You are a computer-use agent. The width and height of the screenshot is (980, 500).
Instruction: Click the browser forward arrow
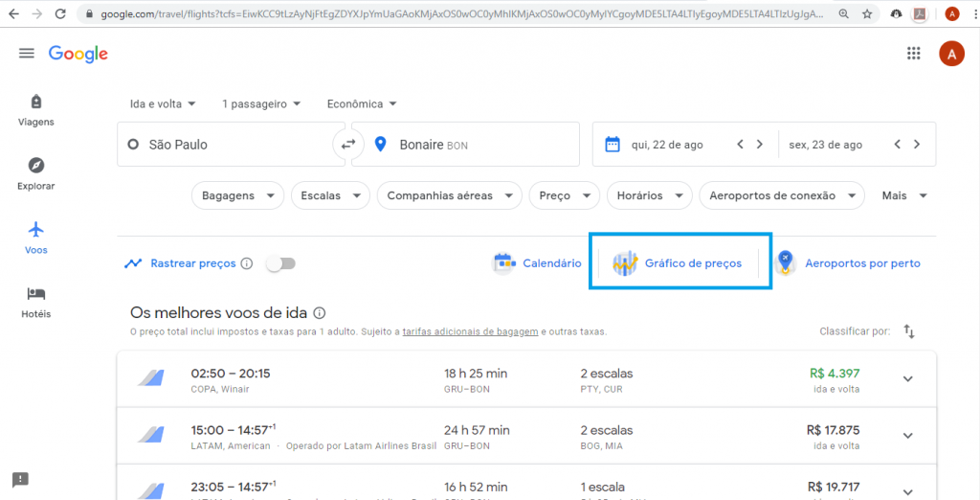(x=37, y=13)
